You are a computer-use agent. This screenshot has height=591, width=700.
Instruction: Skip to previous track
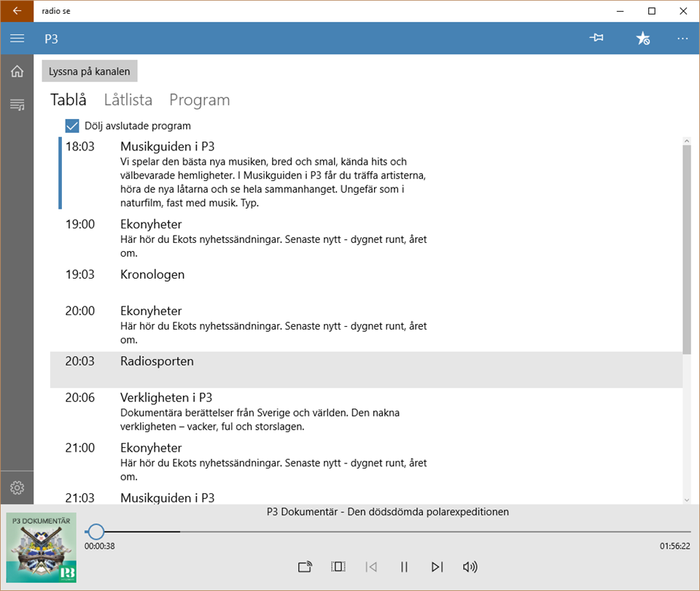coord(371,567)
